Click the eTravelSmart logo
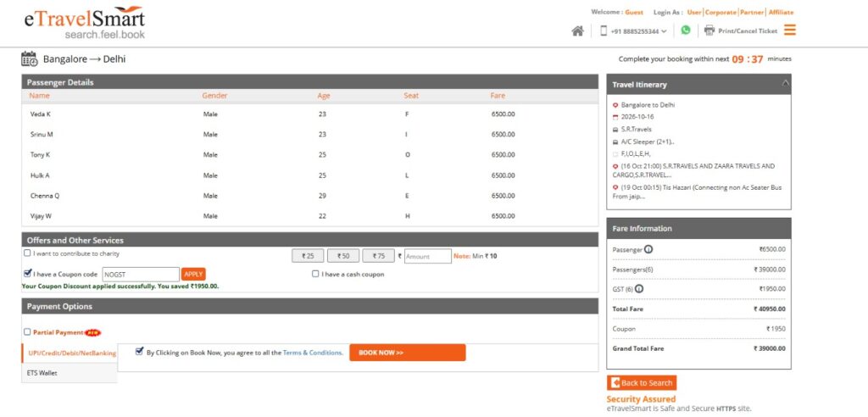 [x=84, y=23]
